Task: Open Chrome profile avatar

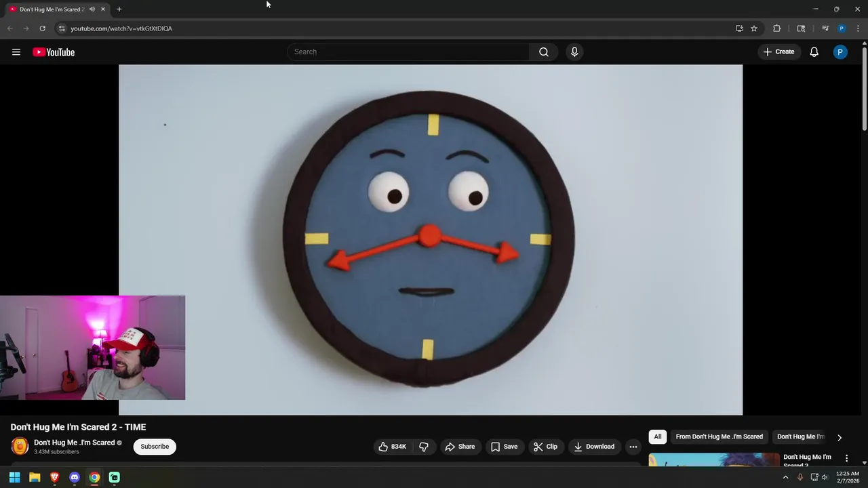Action: pos(842,28)
